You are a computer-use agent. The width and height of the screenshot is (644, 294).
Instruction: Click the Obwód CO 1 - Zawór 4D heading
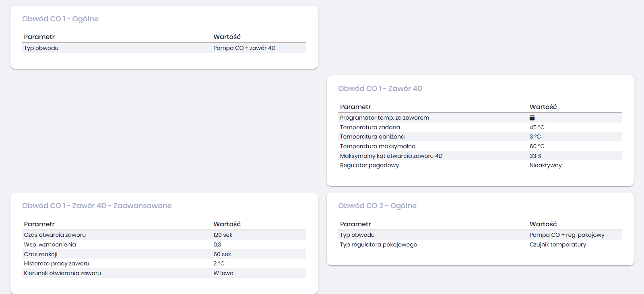[380, 89]
